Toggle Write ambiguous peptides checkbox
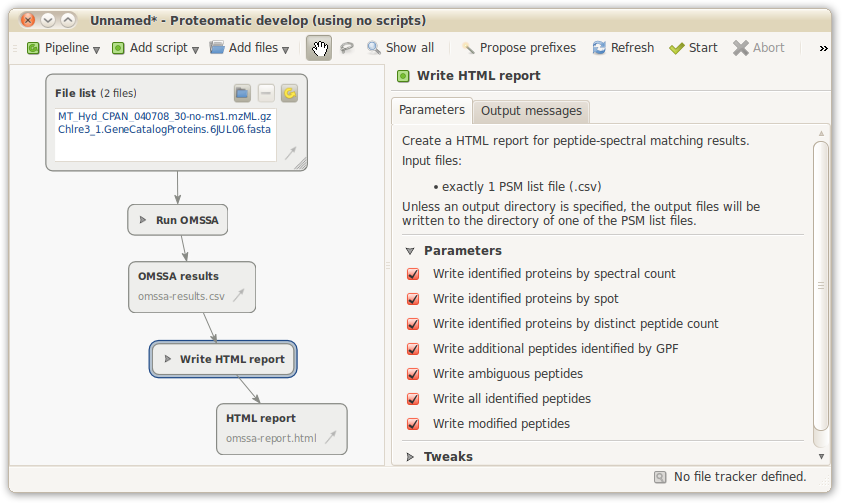 click(x=413, y=374)
